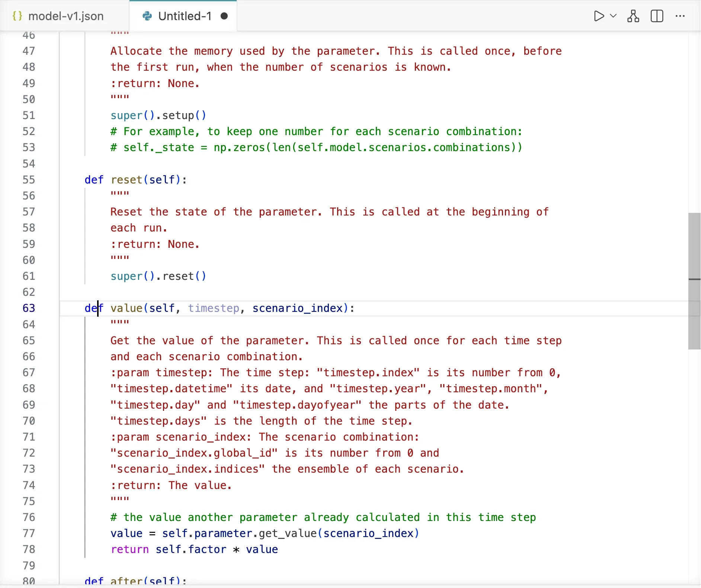The width and height of the screenshot is (701, 588).
Task: Click 'super().reset()' code line
Action: [158, 276]
